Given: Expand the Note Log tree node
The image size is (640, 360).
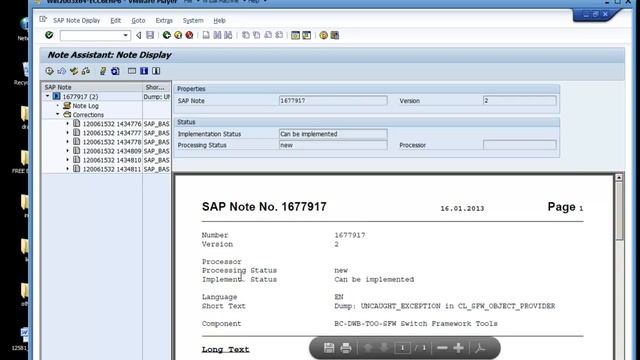Looking at the screenshot, I should 58,106.
